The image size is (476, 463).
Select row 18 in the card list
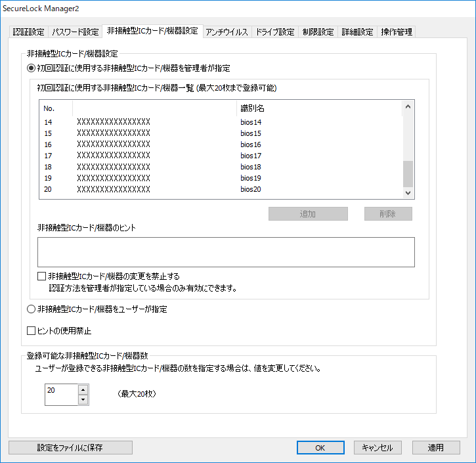[x=221, y=167]
